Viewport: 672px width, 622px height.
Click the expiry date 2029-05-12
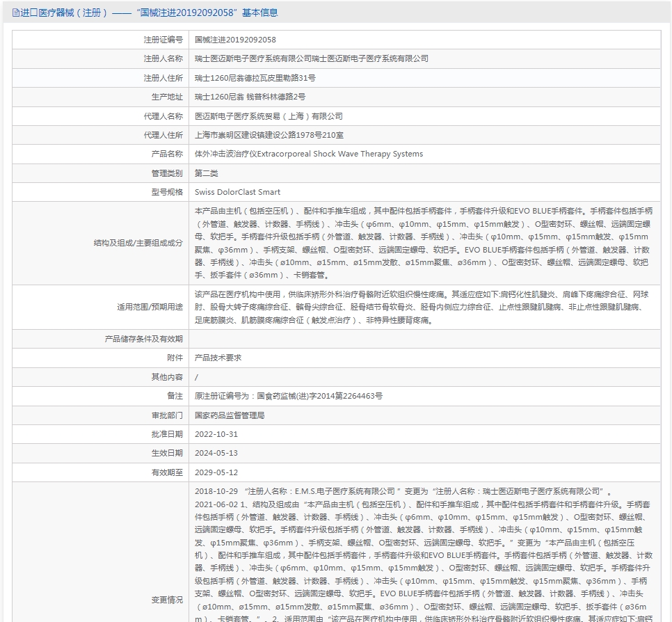click(x=216, y=472)
